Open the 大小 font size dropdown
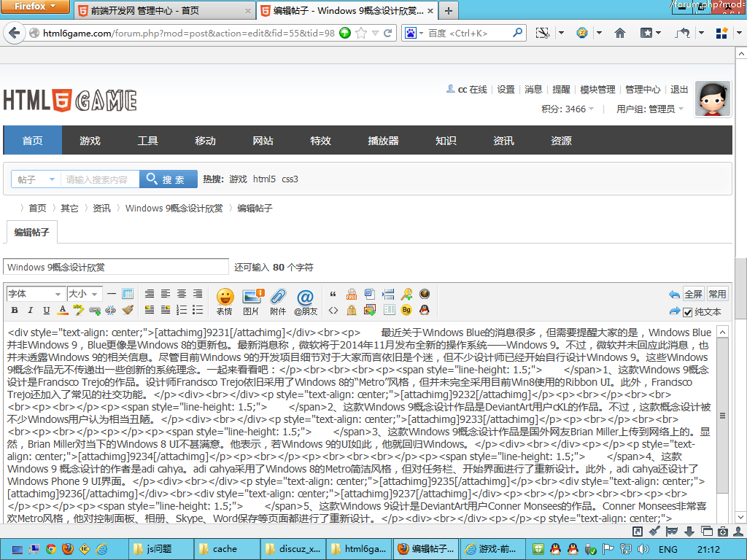Screen dimensions: 747x560 (85, 294)
